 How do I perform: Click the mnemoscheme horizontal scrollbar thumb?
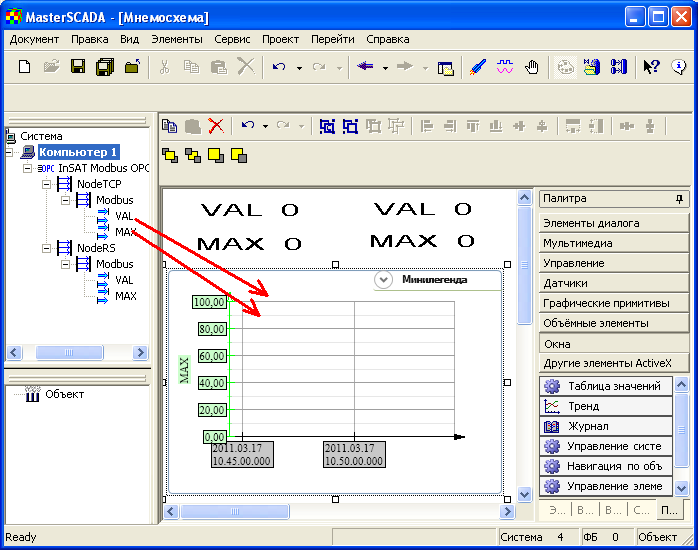pos(235,512)
